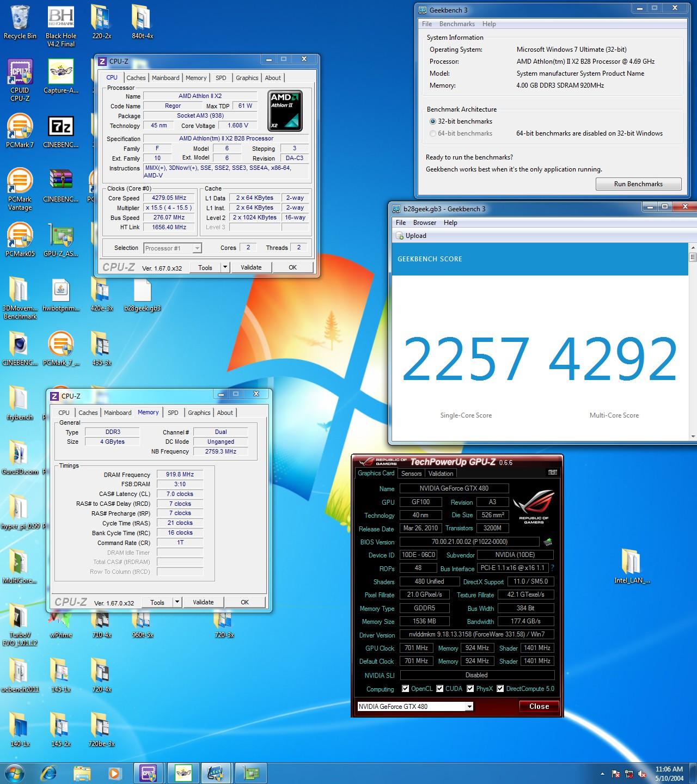
Task: Launch PCMark05 desktop shortcut
Action: click(20, 240)
